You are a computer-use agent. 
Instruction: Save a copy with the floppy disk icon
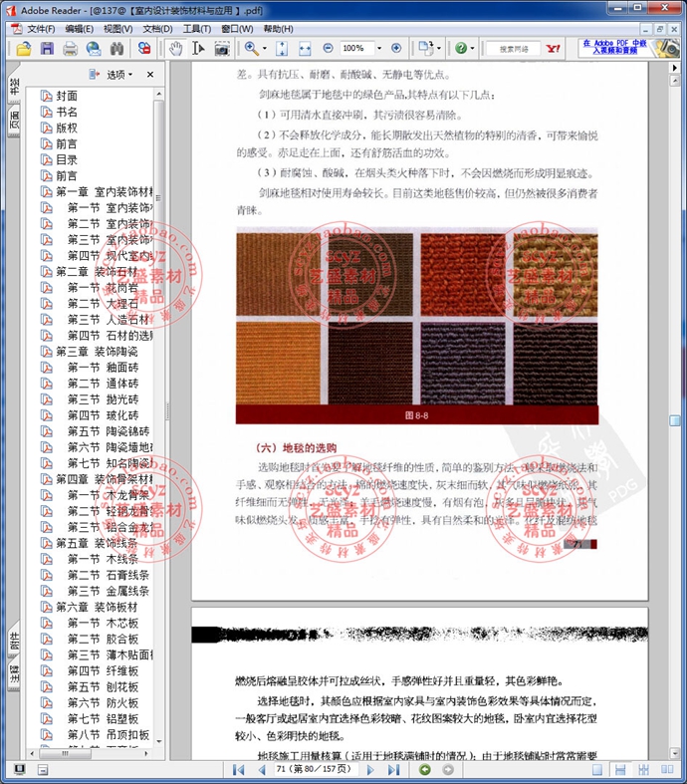47,49
